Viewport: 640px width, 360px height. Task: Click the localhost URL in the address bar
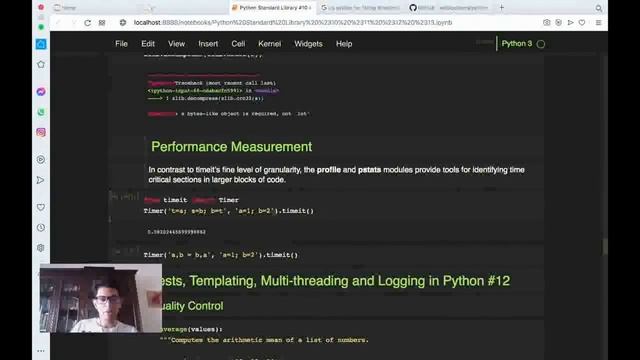pyautogui.click(x=293, y=22)
